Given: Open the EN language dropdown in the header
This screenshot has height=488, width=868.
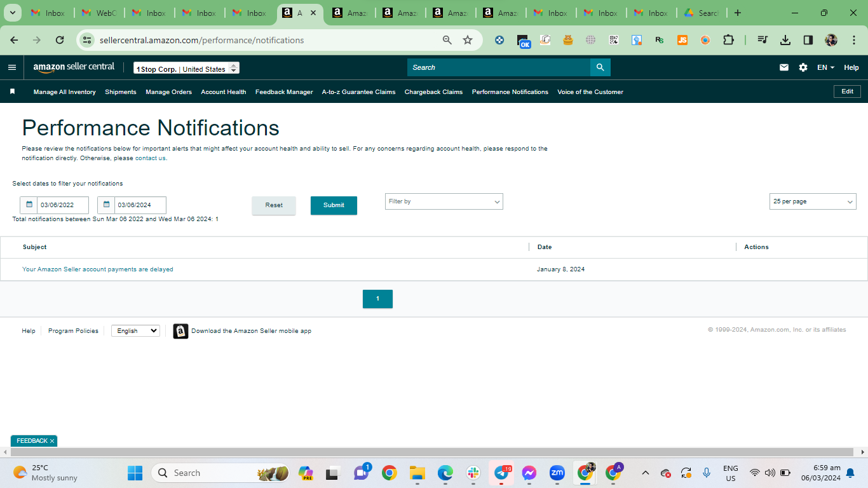Looking at the screenshot, I should coord(825,67).
